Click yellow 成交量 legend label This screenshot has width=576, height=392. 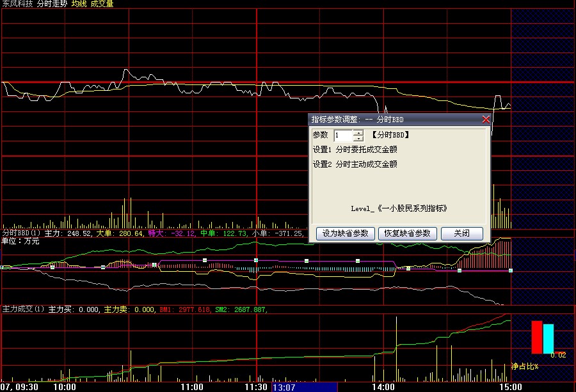pyautogui.click(x=102, y=4)
